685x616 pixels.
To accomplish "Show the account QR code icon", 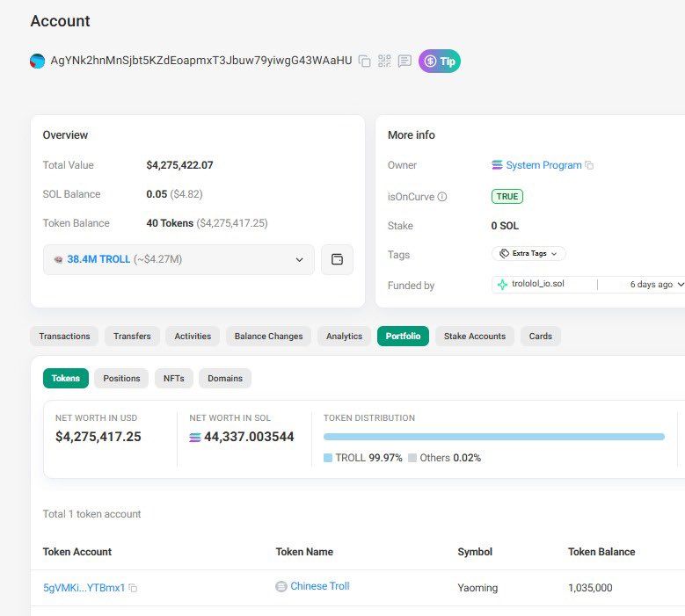I will pos(384,61).
